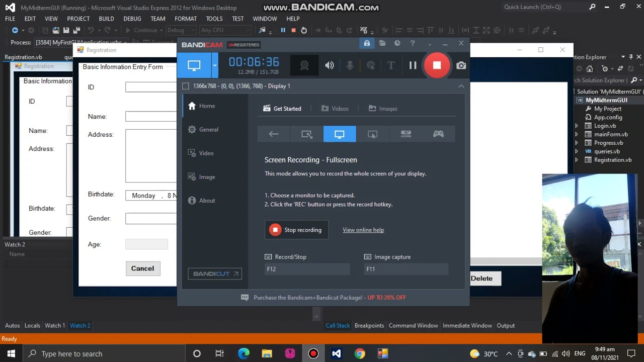Click the back arrow mode button
The image size is (644, 362).
coord(274,134)
